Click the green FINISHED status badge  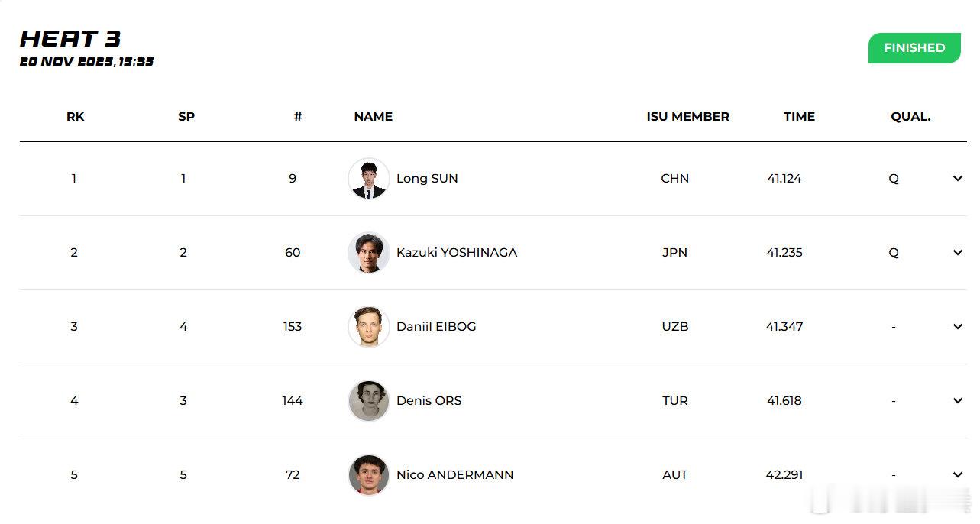(x=914, y=48)
